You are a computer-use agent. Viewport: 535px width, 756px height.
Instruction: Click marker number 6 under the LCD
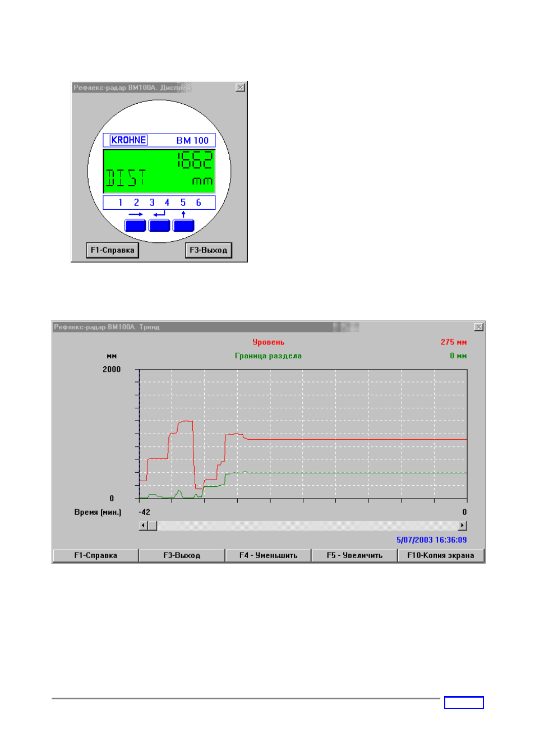point(199,202)
